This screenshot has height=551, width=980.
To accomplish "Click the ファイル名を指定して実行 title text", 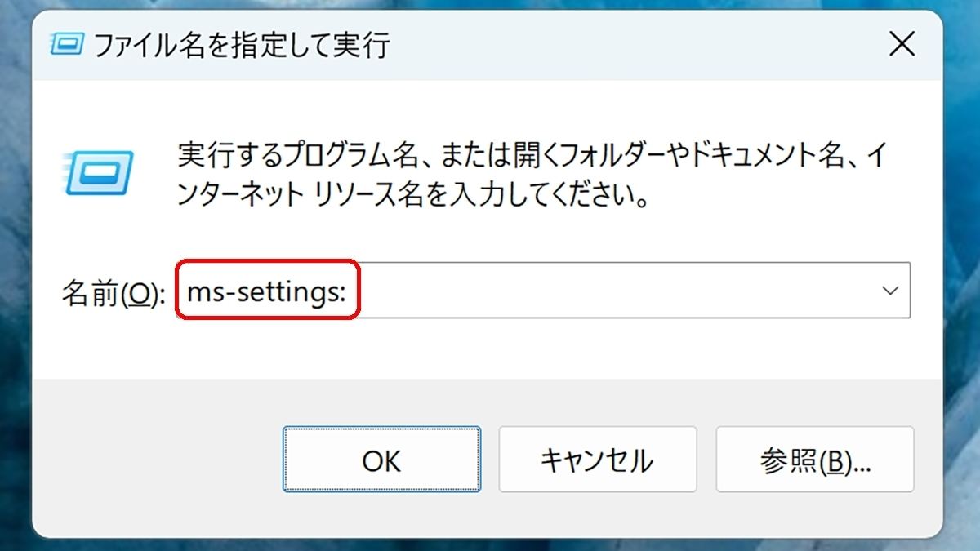I will [243, 45].
